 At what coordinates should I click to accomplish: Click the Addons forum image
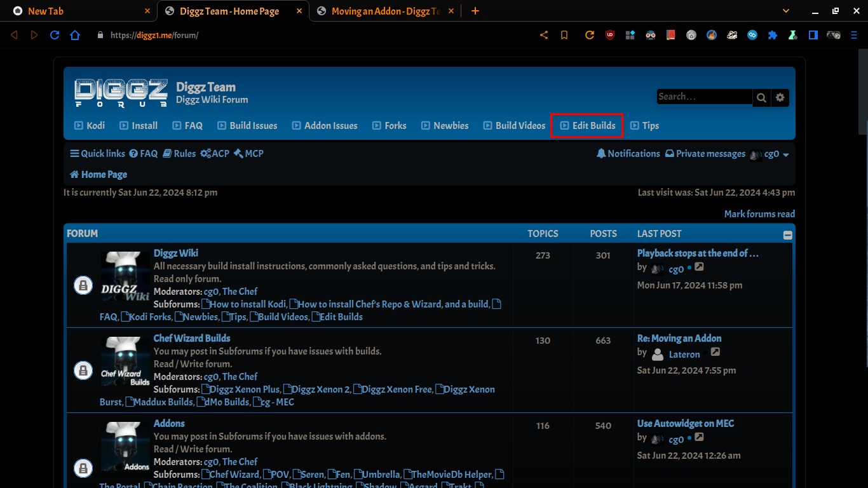click(126, 447)
